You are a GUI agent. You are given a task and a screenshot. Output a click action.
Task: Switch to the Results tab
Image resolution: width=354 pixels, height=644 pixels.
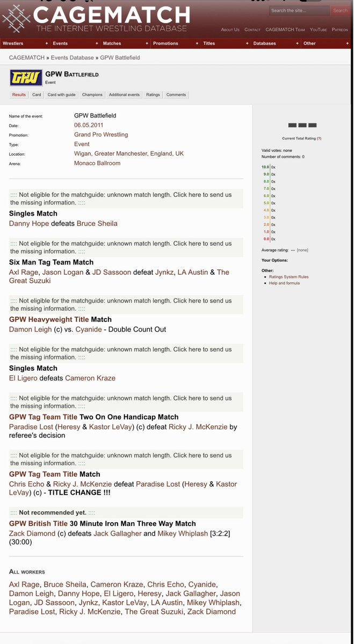[19, 94]
